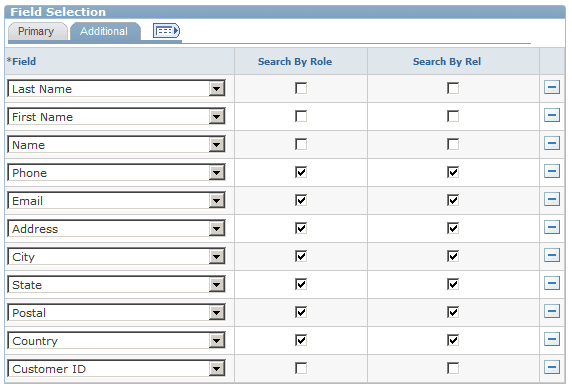The image size is (572, 387).
Task: Disable Search By Rel for State
Action: pos(453,284)
